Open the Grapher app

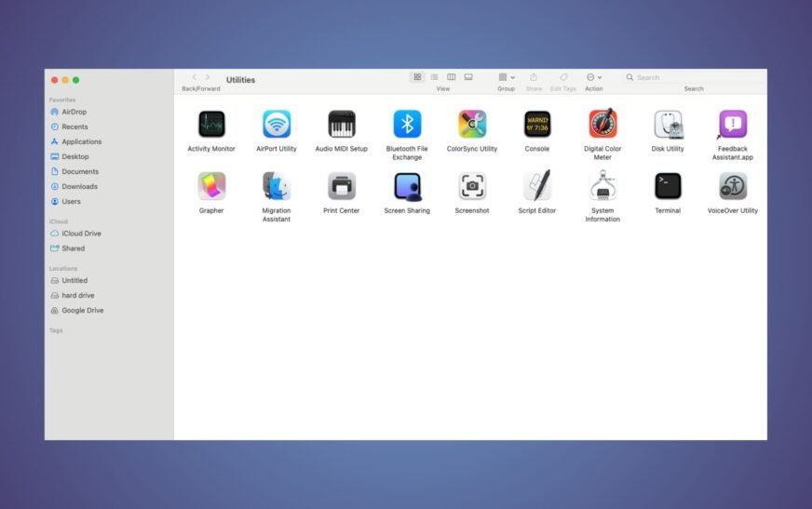click(211, 186)
